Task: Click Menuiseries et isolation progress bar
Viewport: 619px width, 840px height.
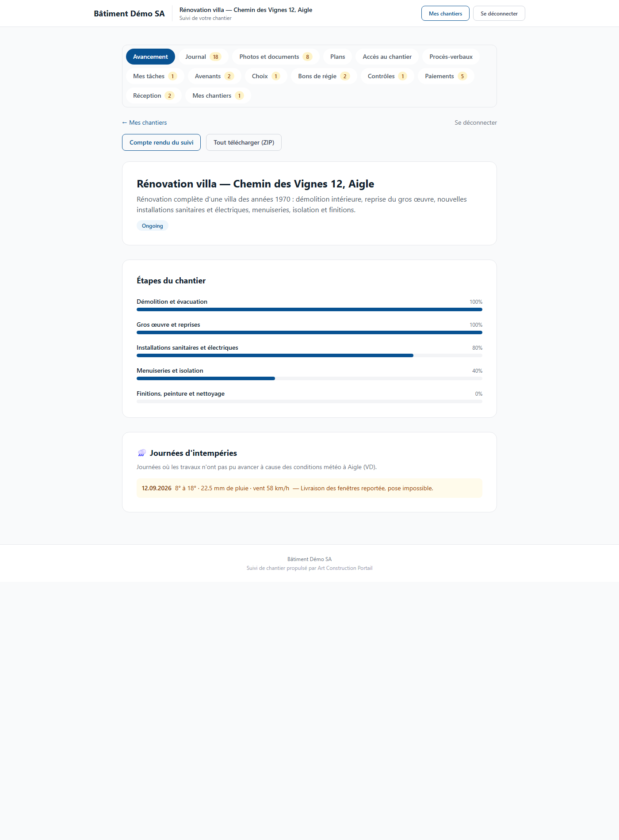Action: click(309, 378)
